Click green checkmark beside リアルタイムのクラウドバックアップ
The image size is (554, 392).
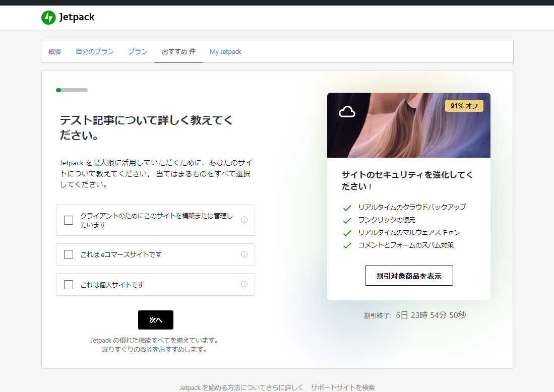[x=347, y=208]
